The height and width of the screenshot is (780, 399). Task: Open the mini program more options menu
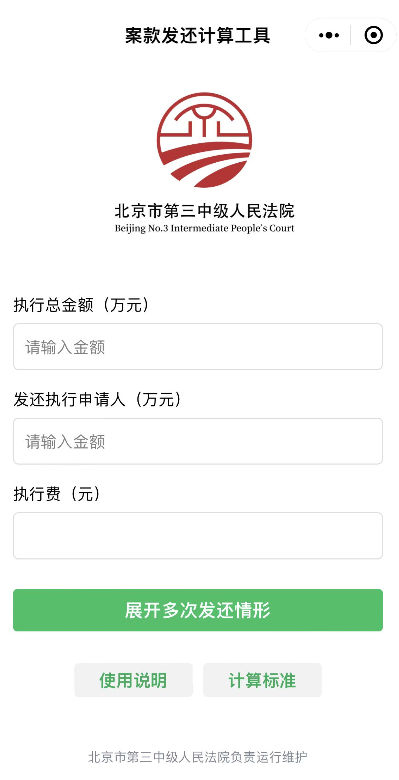click(329, 35)
